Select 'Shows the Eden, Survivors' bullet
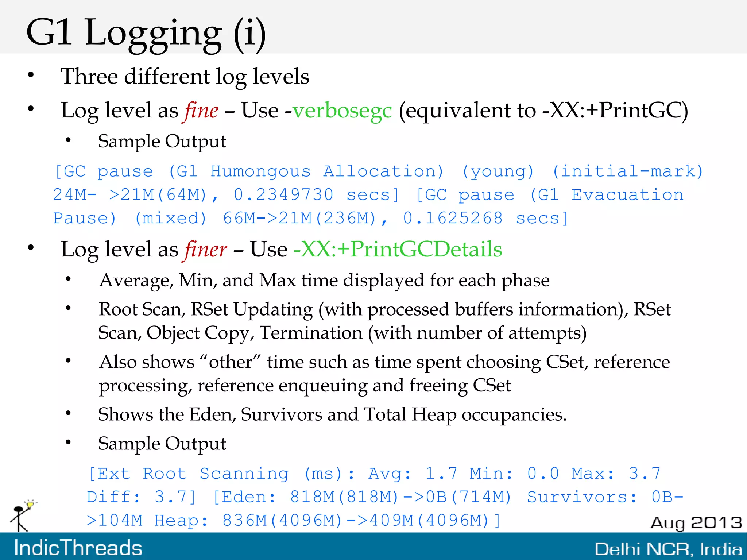Image resolution: width=747 pixels, height=560 pixels. [332, 415]
